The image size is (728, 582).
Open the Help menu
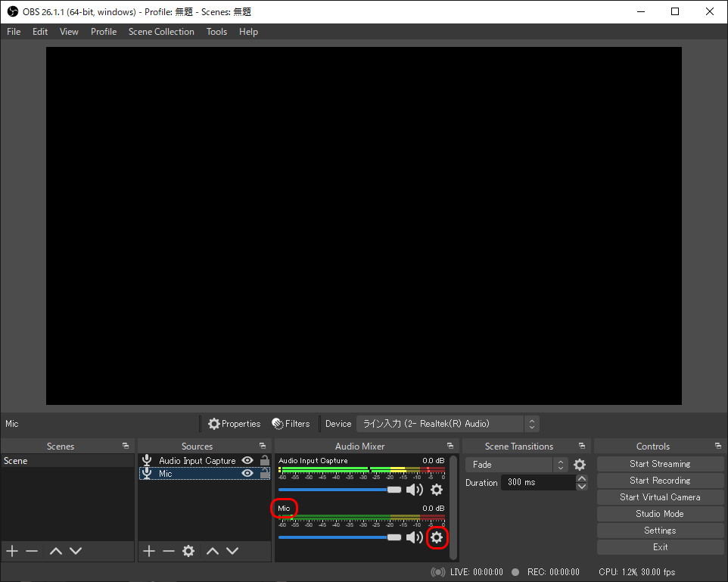(248, 32)
